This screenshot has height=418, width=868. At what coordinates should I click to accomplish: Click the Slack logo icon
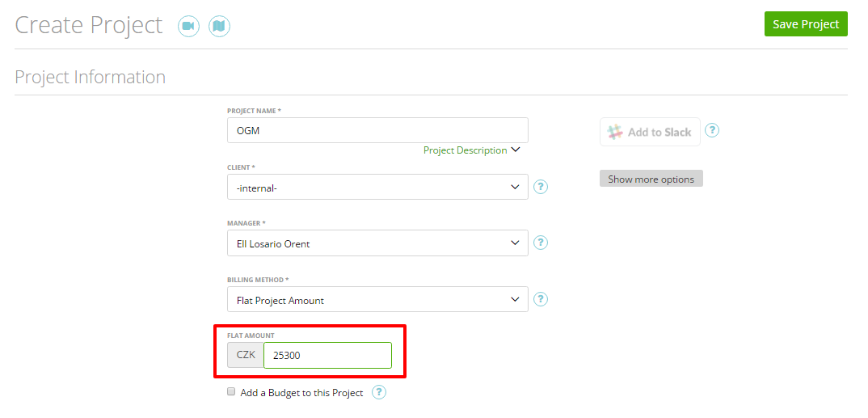click(x=615, y=132)
